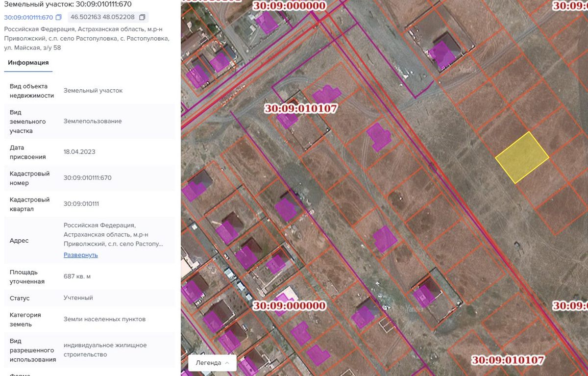Click the status value 'Учтенный'

[78, 298]
